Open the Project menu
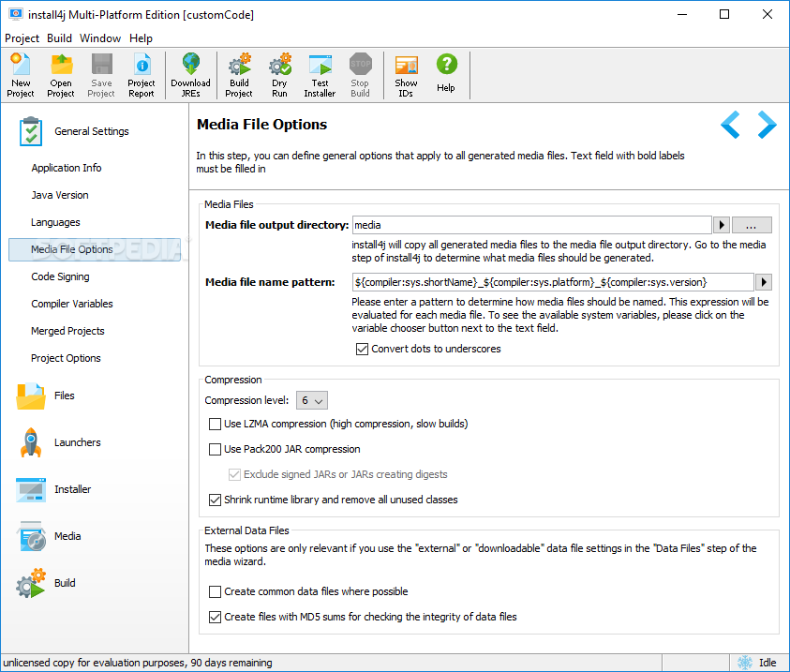Screen dimensions: 790x672 pyautogui.click(x=22, y=38)
